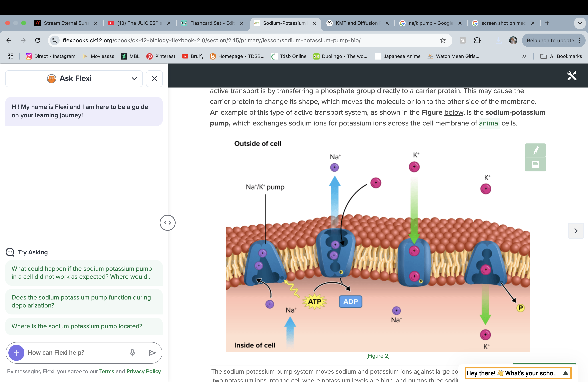Open the downloads icon in toolbar
The width and height of the screenshot is (588, 382).
[499, 41]
